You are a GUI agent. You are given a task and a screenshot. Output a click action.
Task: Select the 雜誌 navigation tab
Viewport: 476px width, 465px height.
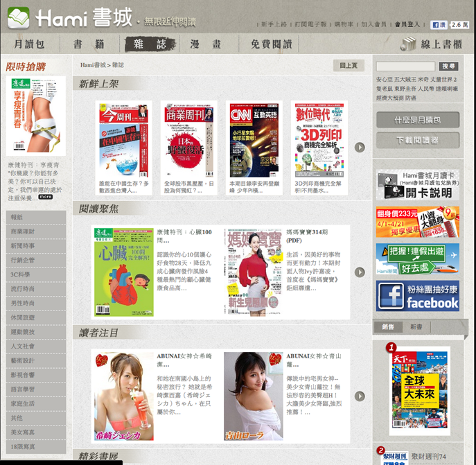150,44
